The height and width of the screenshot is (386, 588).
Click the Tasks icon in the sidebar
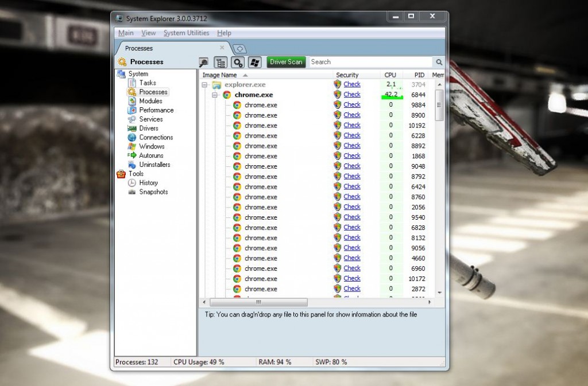(x=132, y=83)
